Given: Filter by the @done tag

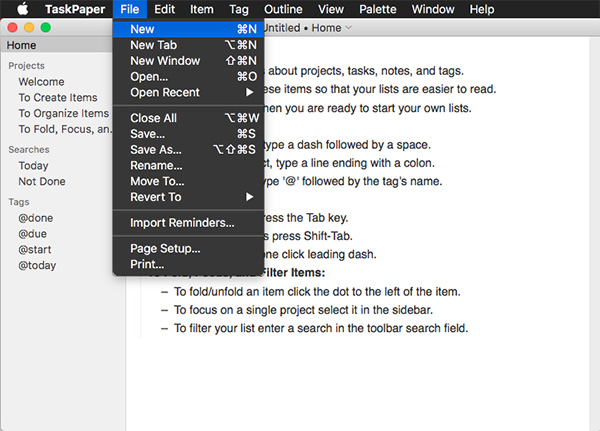Looking at the screenshot, I should [36, 218].
